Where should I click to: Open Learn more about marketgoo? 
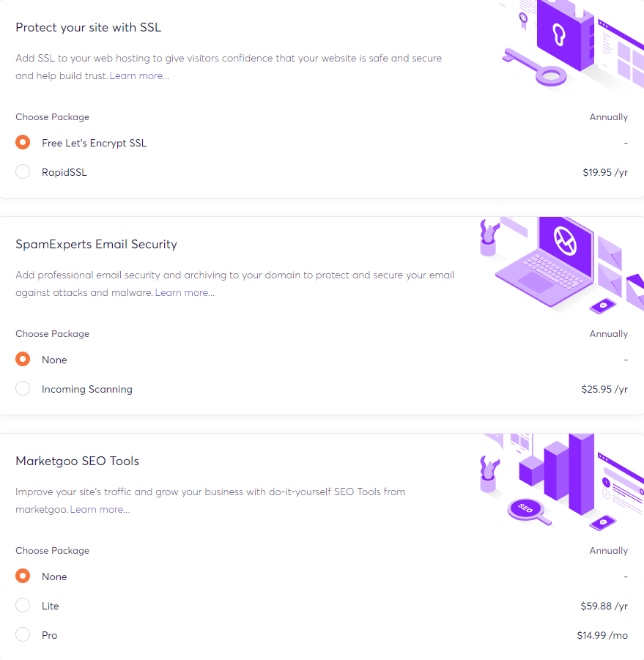tap(99, 509)
